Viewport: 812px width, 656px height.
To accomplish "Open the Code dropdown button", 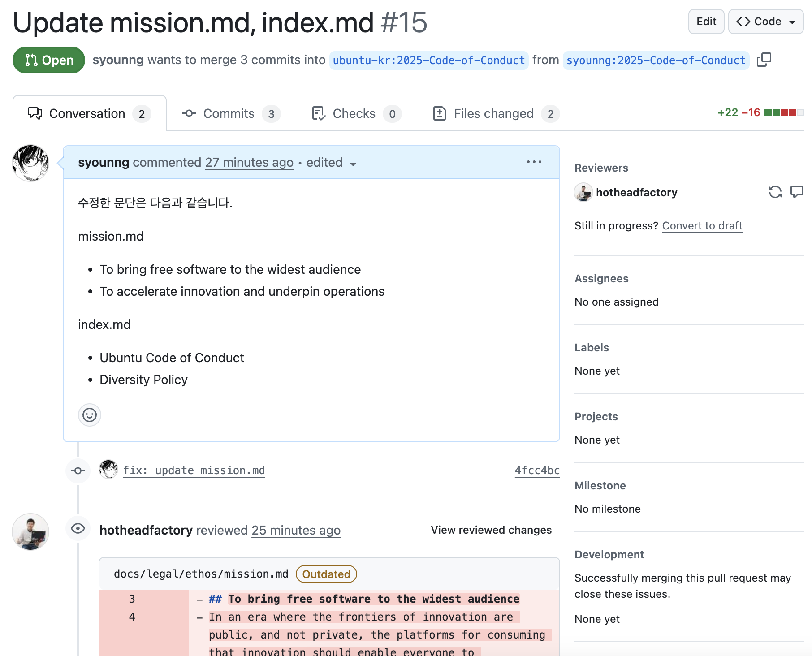I will (x=766, y=22).
